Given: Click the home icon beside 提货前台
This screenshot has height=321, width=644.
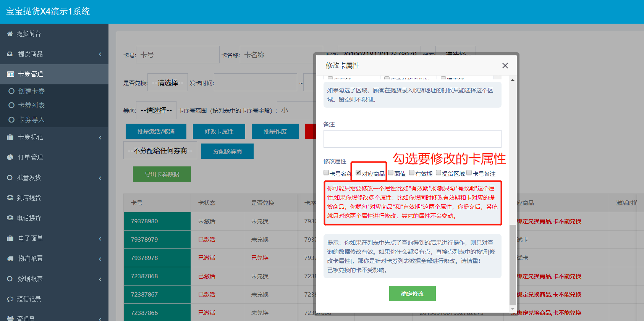Looking at the screenshot, I should tap(10, 34).
